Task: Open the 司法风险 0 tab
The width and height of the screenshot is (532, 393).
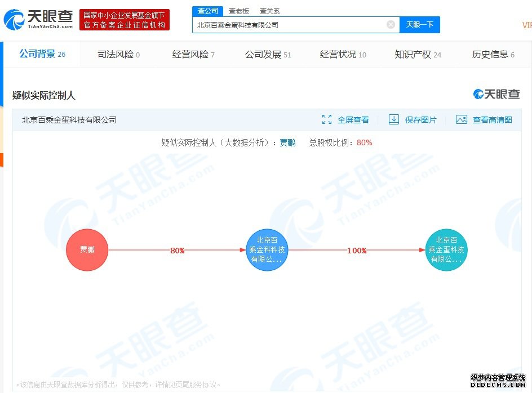Action: (118, 54)
